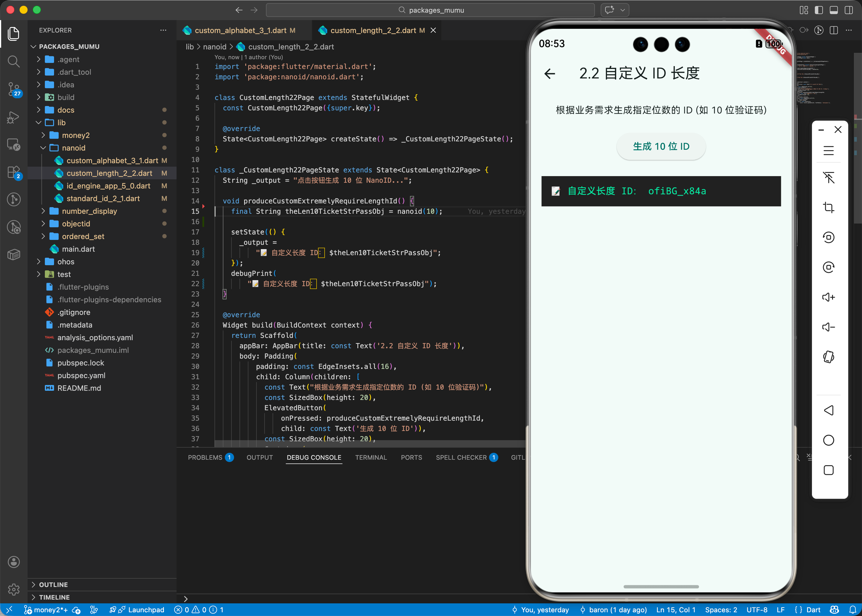Click the Launchpad status bar item

click(x=146, y=610)
